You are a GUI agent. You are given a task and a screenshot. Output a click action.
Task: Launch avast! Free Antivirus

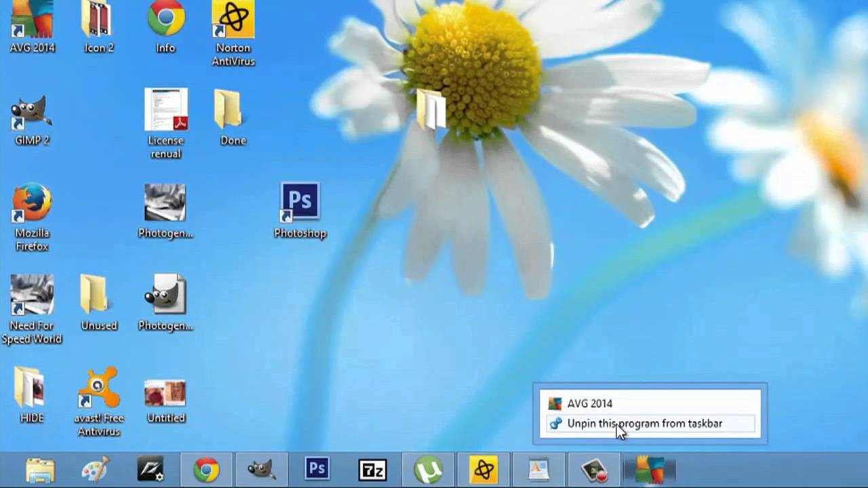tap(99, 390)
